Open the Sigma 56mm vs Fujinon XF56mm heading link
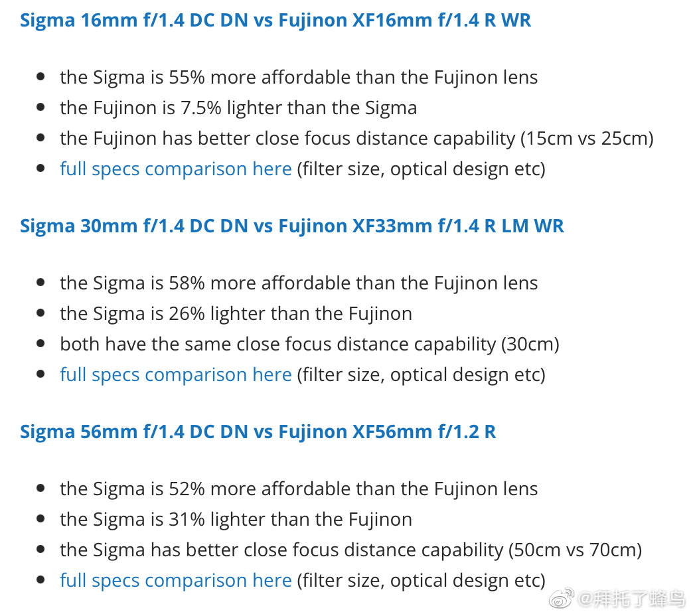Screen dimensions: 693x616 (x=258, y=431)
